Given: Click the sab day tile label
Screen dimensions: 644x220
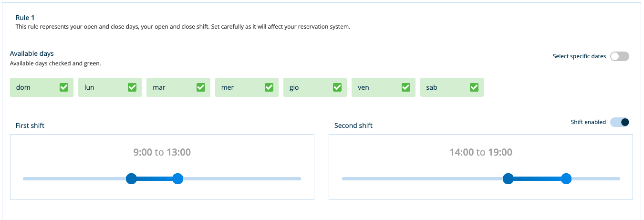Looking at the screenshot, I should coord(432,87).
